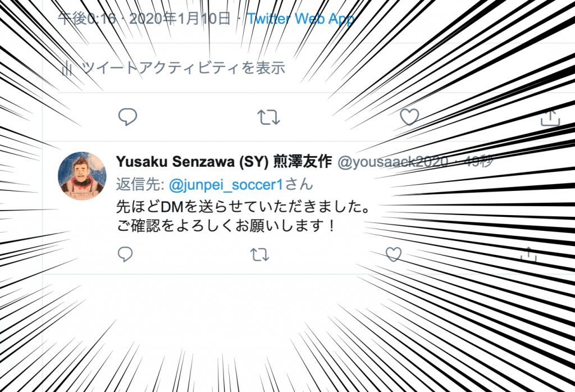
Task: Open the Twitter Web App source link
Action: tap(301, 19)
